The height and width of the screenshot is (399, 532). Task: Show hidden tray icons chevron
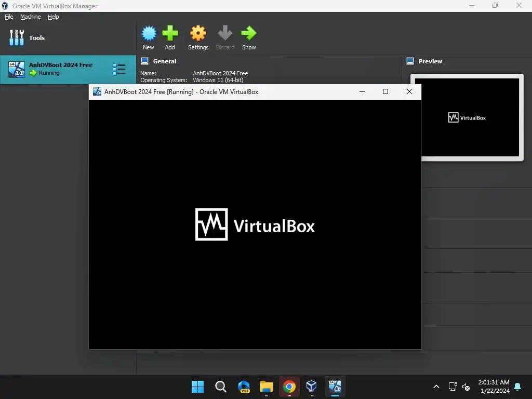pyautogui.click(x=436, y=387)
